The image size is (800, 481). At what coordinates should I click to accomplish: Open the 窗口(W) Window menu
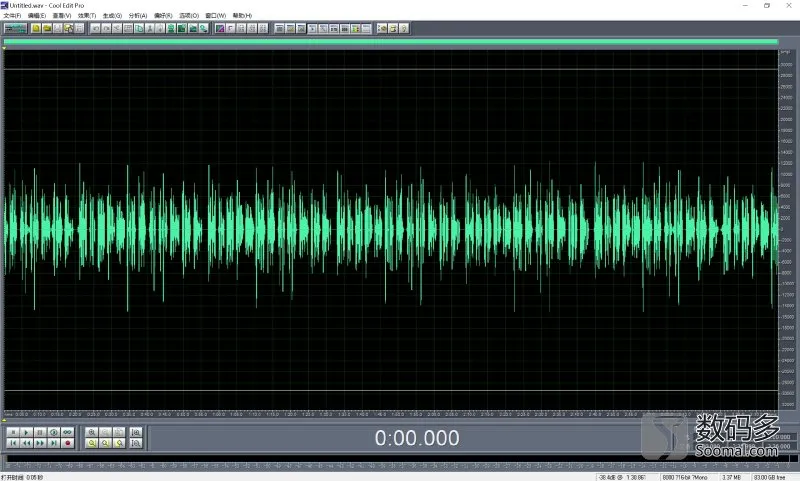pyautogui.click(x=215, y=16)
